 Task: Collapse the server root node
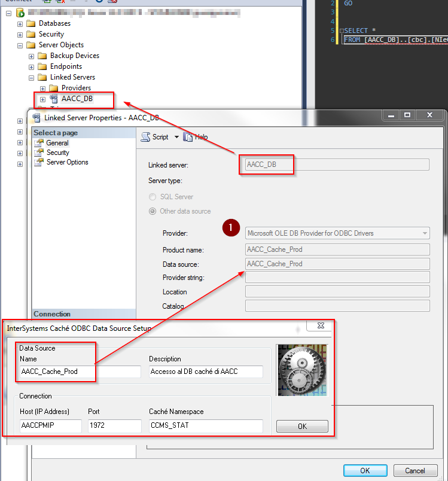[x=9, y=13]
